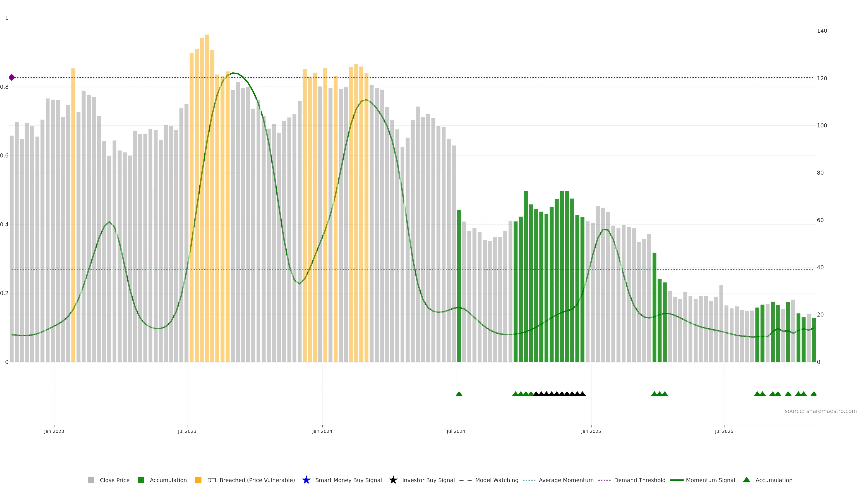Click the purple diamond Demand Threshold marker

point(12,77)
